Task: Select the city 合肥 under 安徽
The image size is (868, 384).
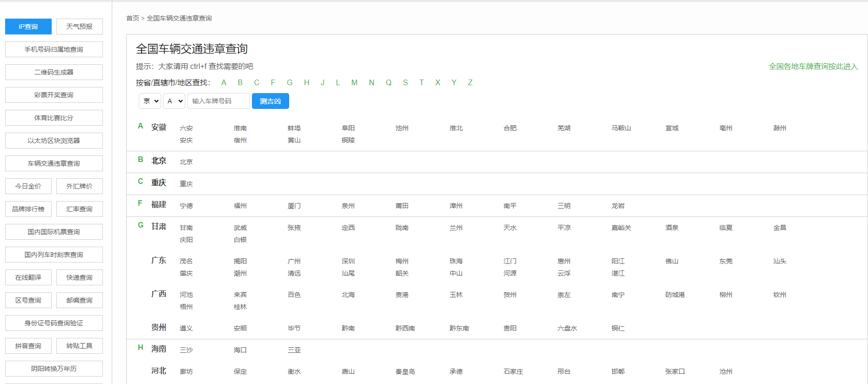Action: [x=510, y=128]
